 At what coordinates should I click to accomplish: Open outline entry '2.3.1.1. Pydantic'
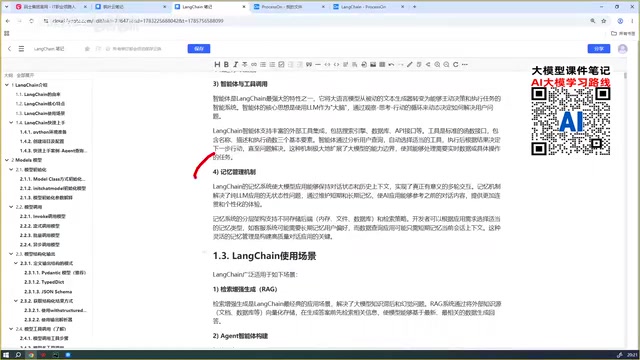tap(55, 273)
